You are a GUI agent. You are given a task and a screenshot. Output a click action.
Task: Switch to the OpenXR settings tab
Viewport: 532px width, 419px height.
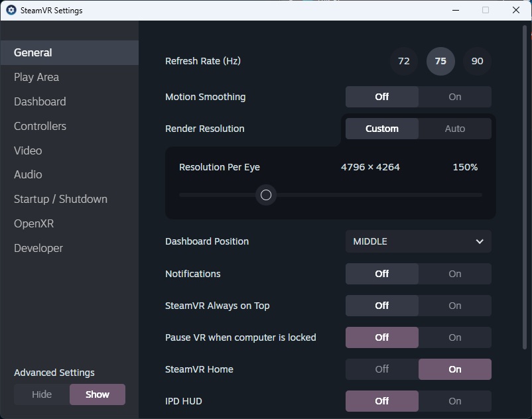[70, 223]
